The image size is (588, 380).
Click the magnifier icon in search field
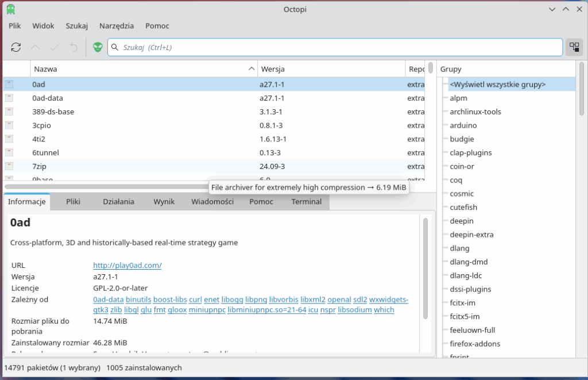point(115,47)
